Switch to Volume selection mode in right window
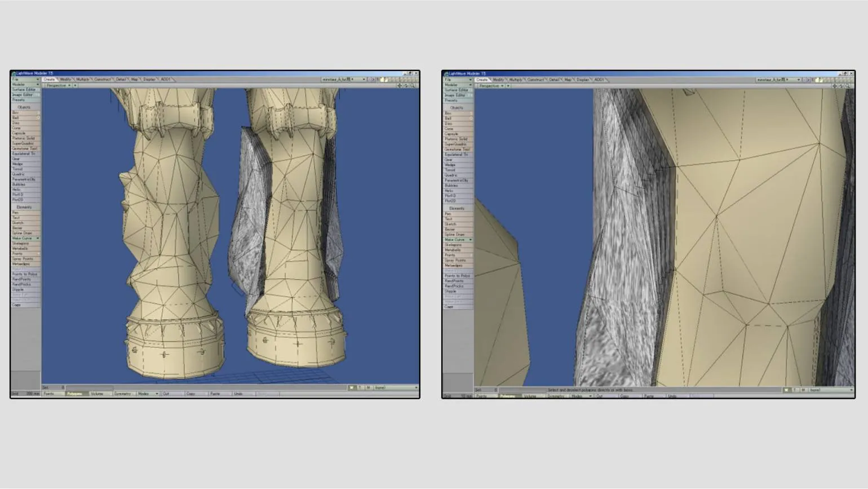 pos(530,396)
